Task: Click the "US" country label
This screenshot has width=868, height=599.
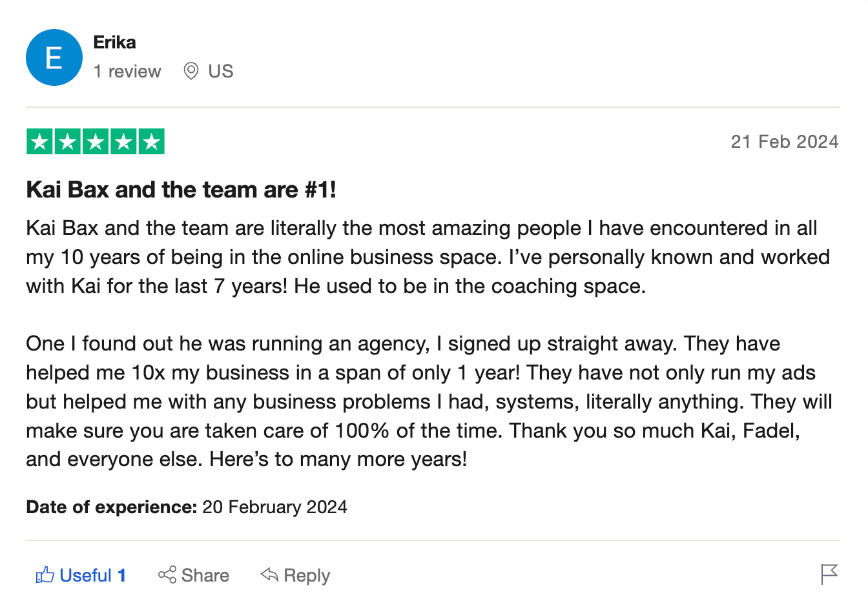Action: click(x=220, y=71)
